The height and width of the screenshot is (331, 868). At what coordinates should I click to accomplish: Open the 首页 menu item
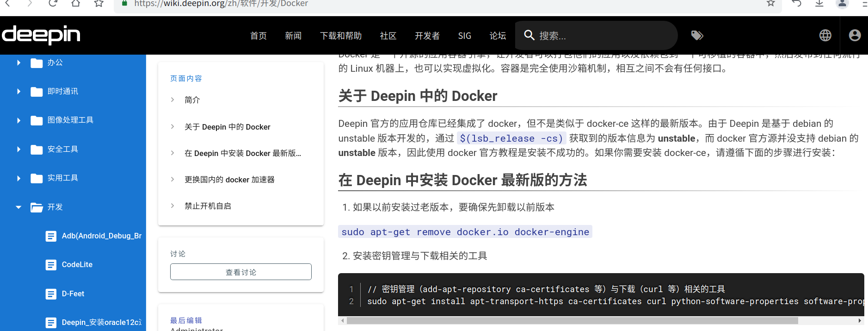(259, 36)
